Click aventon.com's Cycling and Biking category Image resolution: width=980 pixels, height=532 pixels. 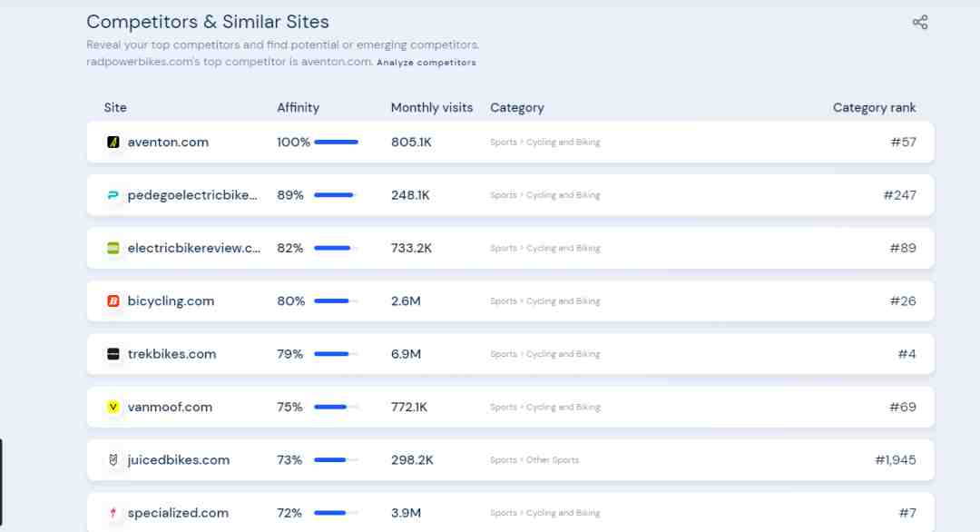click(563, 142)
